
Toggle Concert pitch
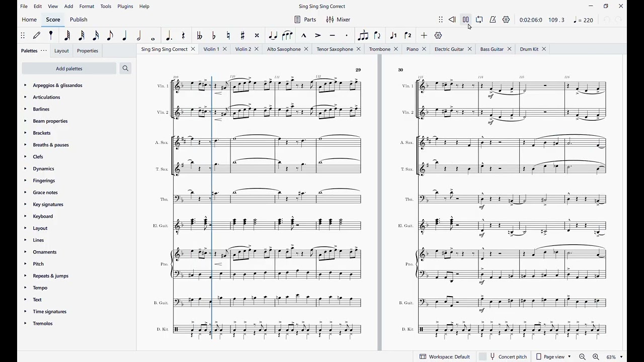point(503,357)
